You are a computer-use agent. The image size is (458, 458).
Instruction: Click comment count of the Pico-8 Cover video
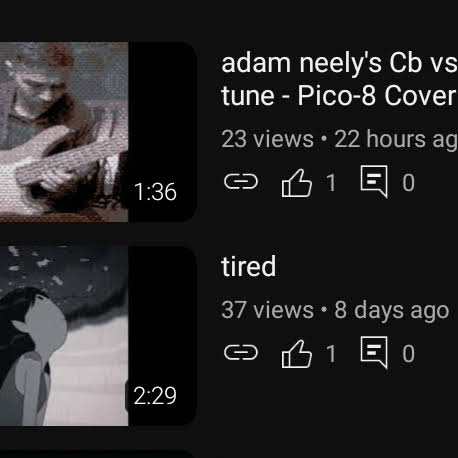[x=408, y=183]
